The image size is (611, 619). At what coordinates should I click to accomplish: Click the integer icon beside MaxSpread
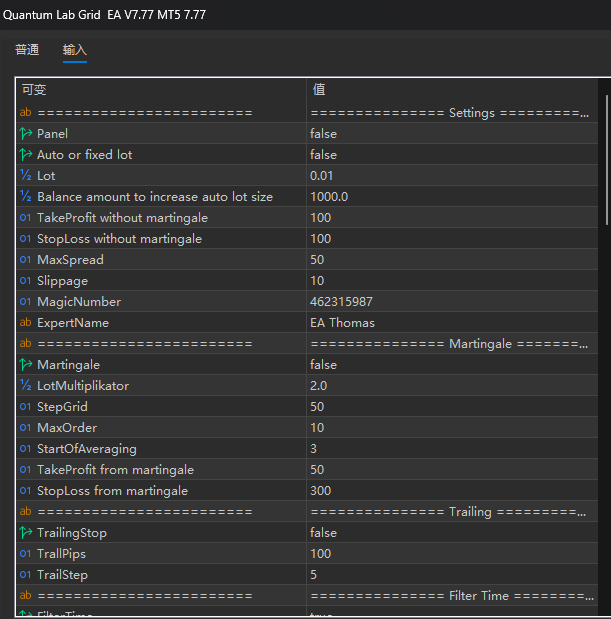pyautogui.click(x=26, y=260)
